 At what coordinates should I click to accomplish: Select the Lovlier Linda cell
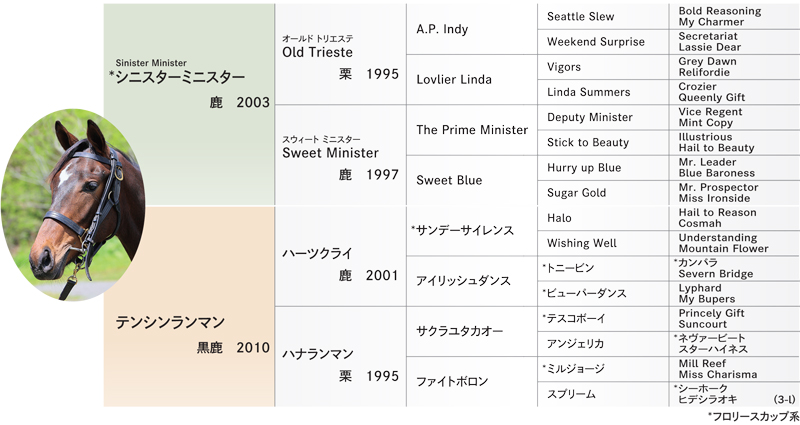click(453, 80)
